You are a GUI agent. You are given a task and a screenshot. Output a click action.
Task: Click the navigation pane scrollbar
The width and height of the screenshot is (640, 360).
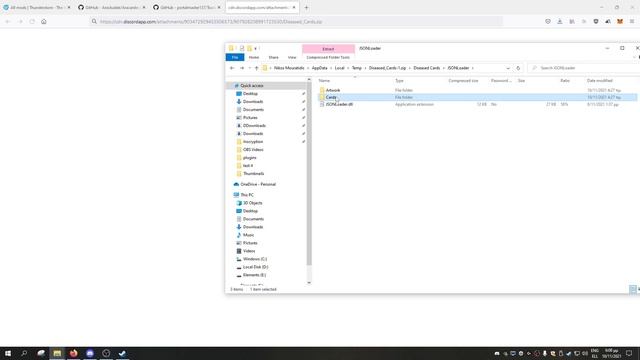[x=309, y=173]
